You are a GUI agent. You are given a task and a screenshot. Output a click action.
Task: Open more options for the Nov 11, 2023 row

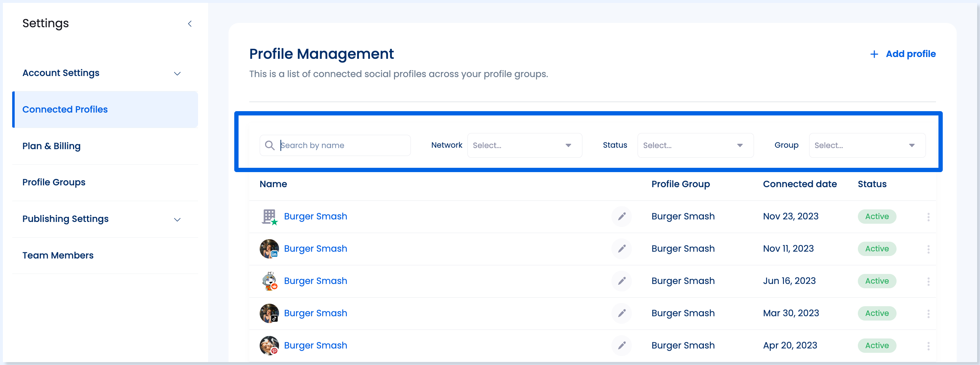point(928,249)
